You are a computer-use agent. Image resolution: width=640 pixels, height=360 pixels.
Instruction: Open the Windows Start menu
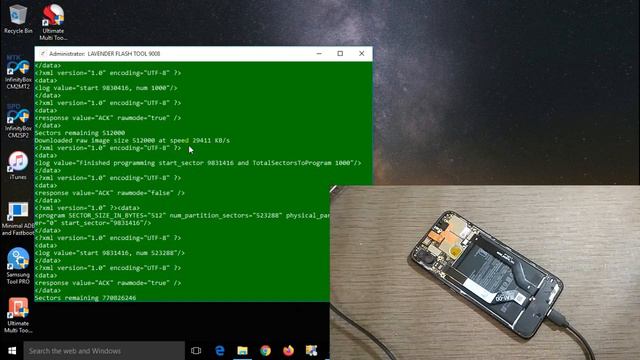[x=12, y=351]
